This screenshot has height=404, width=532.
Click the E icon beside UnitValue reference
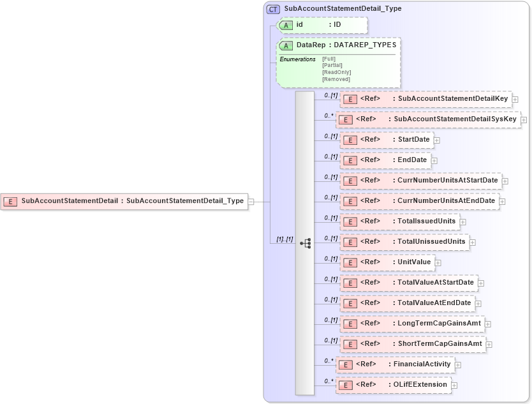pos(350,262)
